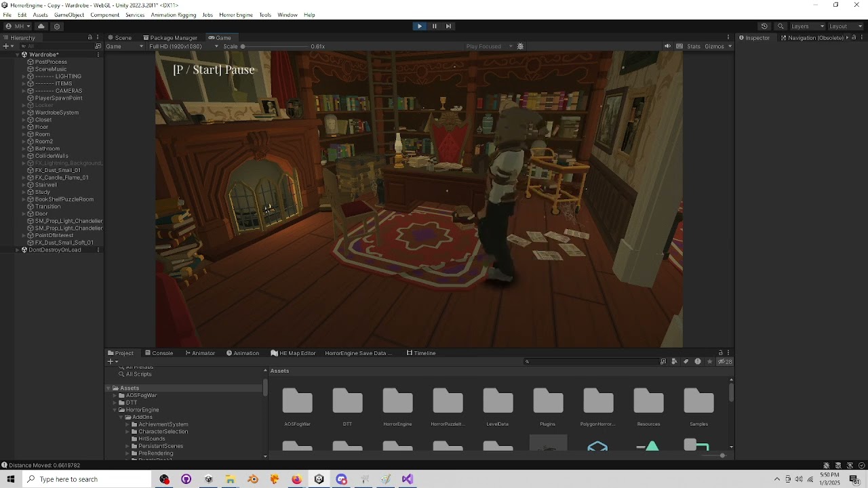This screenshot has height=488, width=868.
Task: Toggle the Stats overlay
Action: [x=694, y=46]
